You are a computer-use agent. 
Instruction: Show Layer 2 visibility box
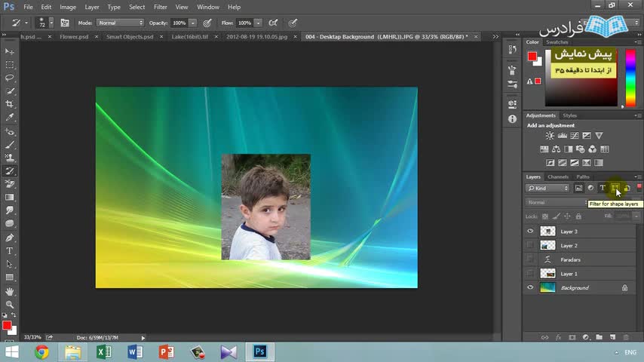click(x=530, y=246)
